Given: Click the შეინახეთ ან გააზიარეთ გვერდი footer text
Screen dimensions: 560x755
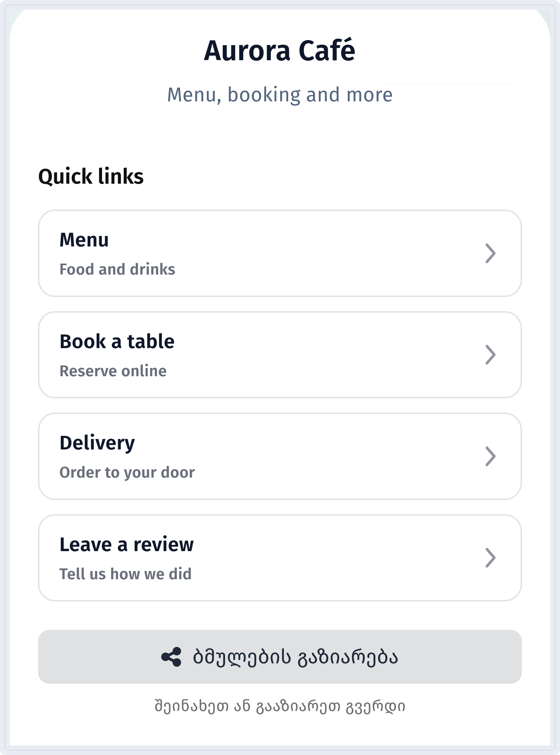Looking at the screenshot, I should pyautogui.click(x=280, y=707).
